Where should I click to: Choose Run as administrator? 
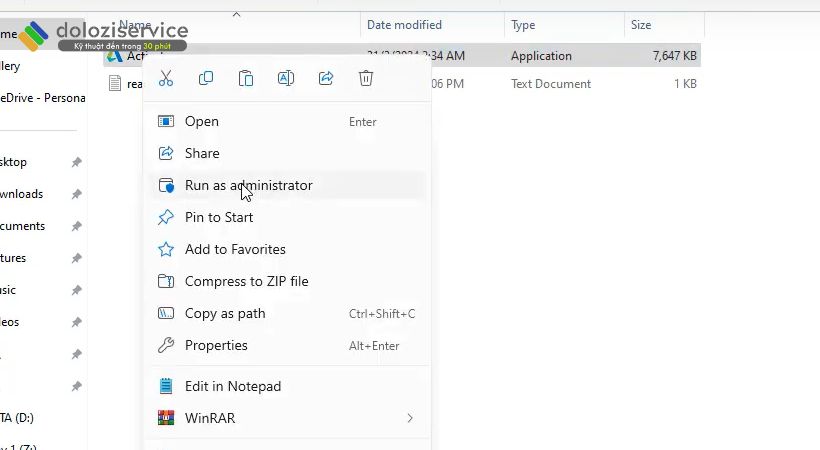tap(287, 185)
